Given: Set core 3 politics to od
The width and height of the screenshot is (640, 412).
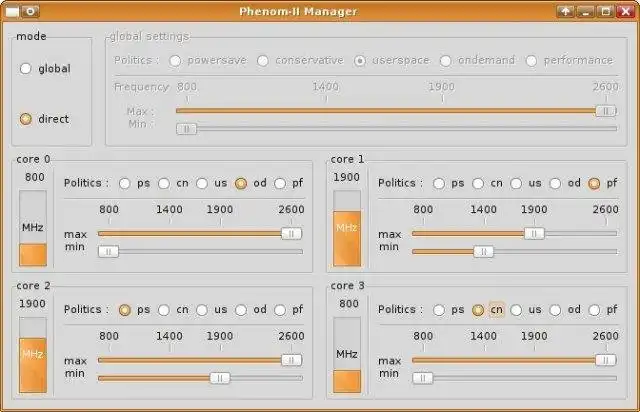Looking at the screenshot, I should point(555,310).
